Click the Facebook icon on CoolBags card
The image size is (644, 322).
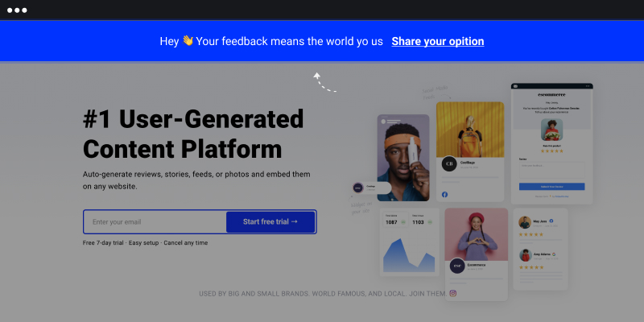pyautogui.click(x=444, y=194)
